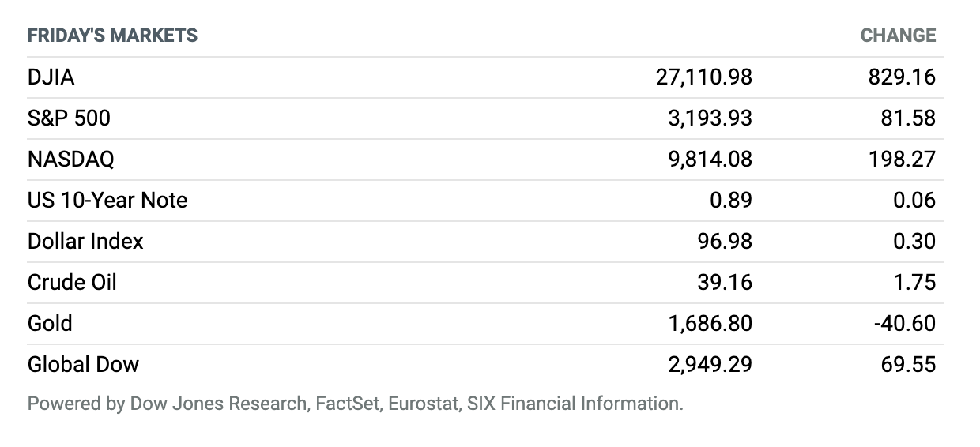Click the FRIDAY'S MARKETS header
Image resolution: width=980 pixels, height=447 pixels.
pyautogui.click(x=112, y=36)
